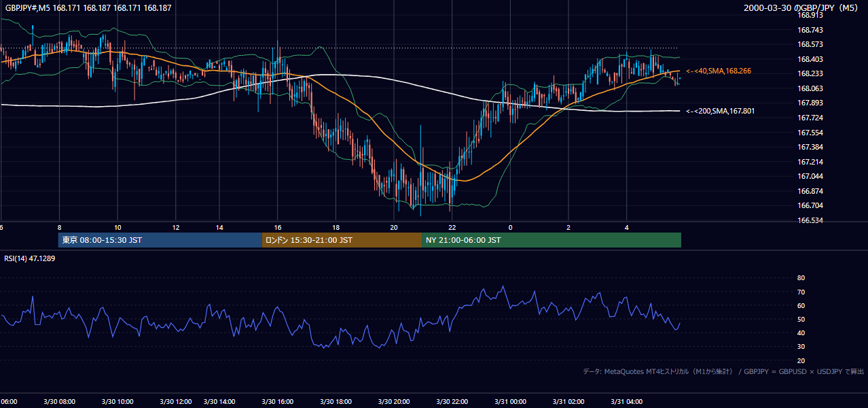Click price axis value 168.573
Screen dimensions: 868x408
click(x=810, y=44)
